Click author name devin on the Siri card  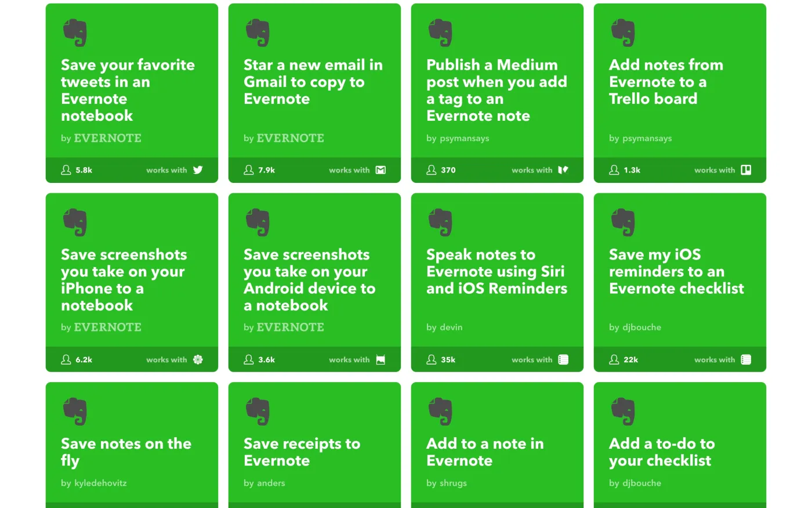click(x=451, y=327)
